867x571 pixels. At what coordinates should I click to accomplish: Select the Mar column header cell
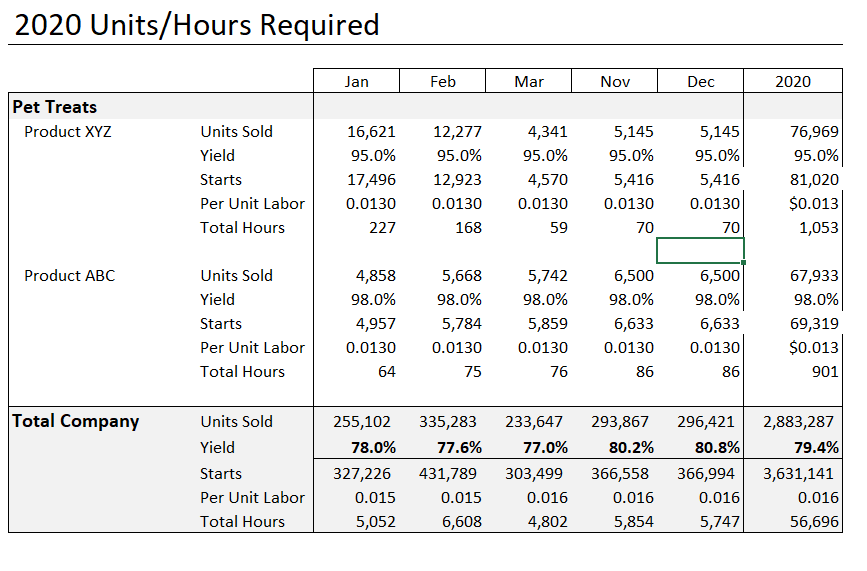529,81
